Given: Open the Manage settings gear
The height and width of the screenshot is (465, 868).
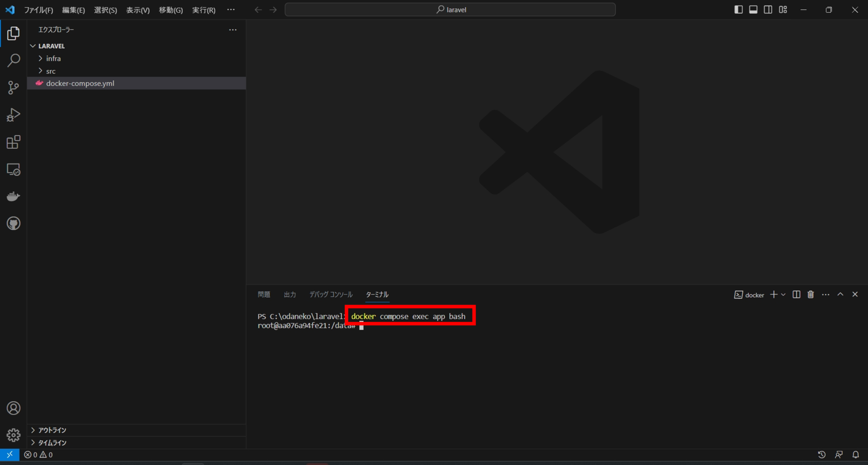Looking at the screenshot, I should point(13,435).
